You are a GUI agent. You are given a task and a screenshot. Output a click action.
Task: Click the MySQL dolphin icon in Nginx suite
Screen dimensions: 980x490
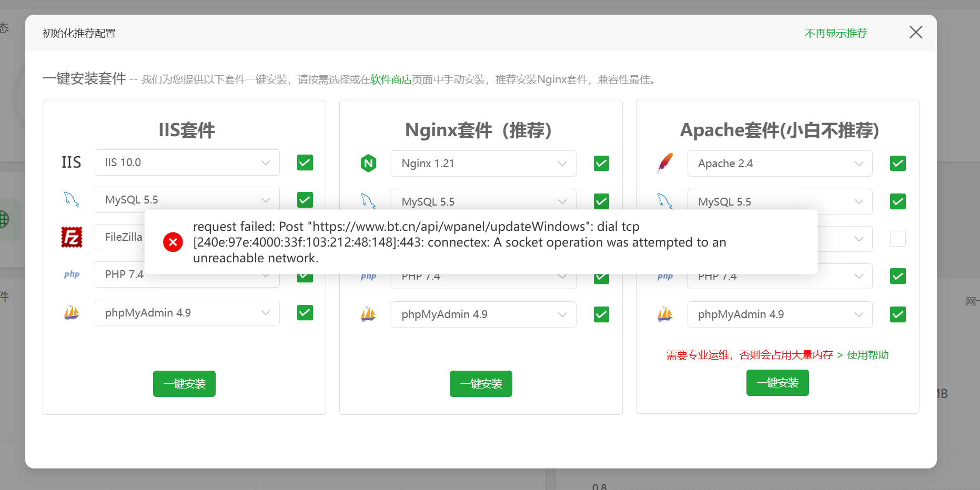pos(368,201)
